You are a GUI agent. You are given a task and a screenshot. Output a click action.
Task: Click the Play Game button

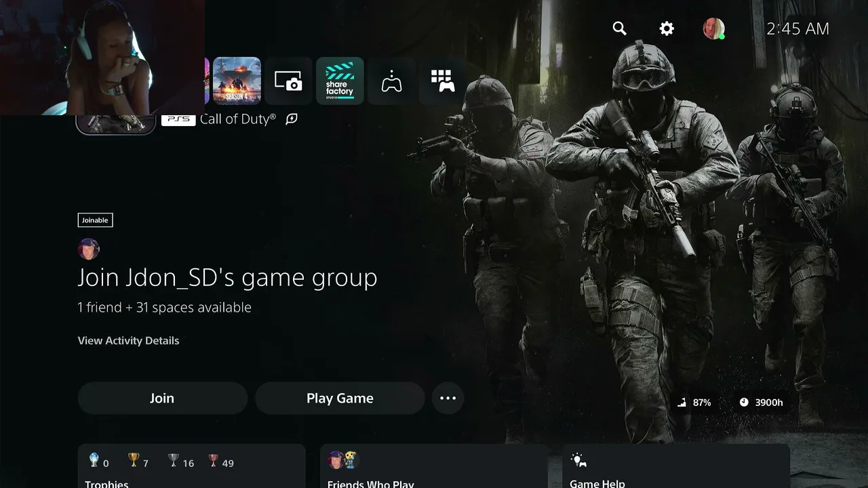coord(340,398)
